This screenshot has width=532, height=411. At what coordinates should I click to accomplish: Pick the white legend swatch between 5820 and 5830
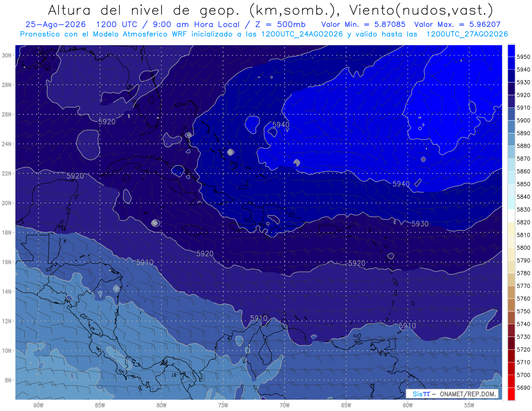(x=511, y=216)
